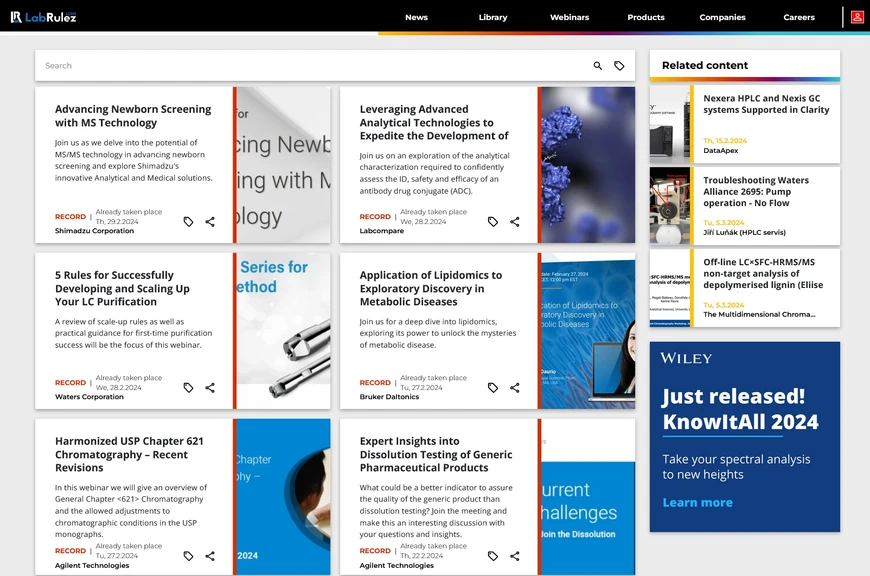Share the 5 Rules LC Purification webinar
The height and width of the screenshot is (576, 870).
210,388
